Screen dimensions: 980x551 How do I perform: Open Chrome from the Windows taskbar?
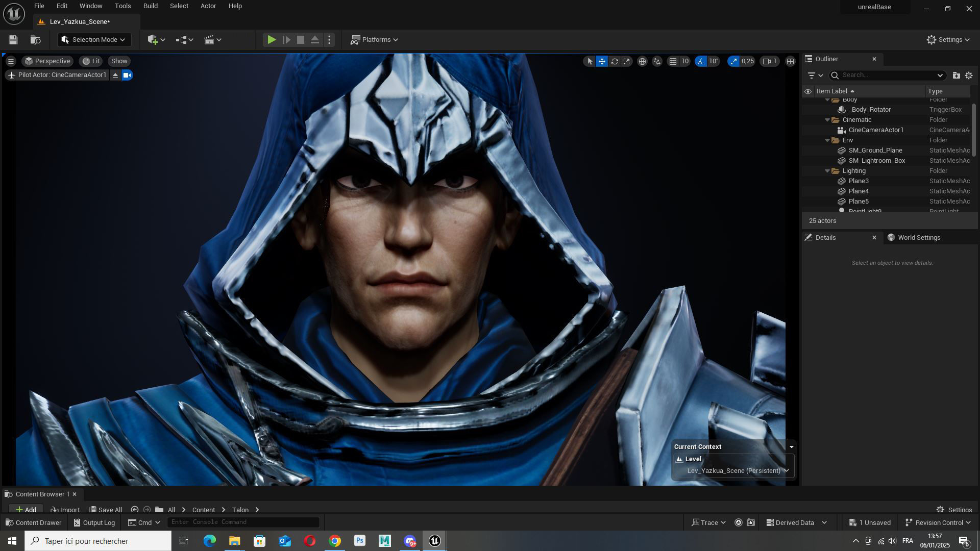[x=335, y=541]
